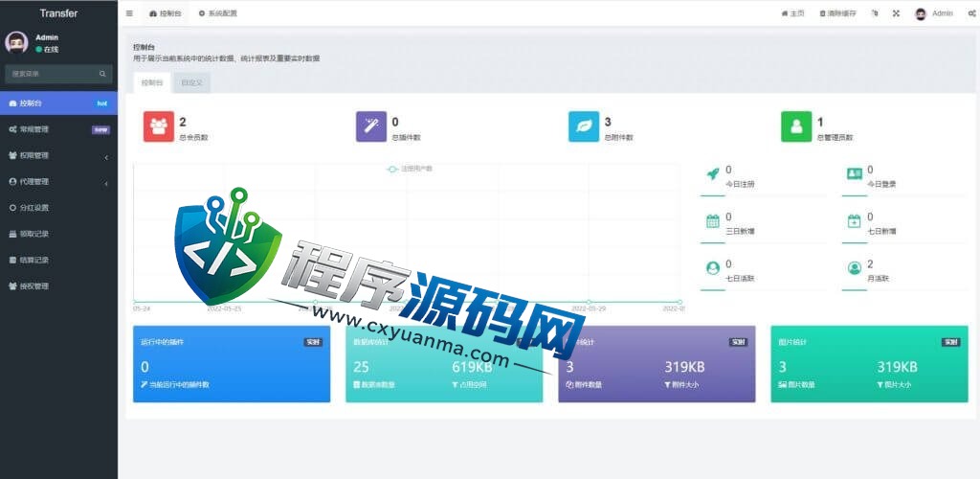Screen dimensions: 980x479
Task: Click the Transfer logo title
Action: tap(58, 12)
